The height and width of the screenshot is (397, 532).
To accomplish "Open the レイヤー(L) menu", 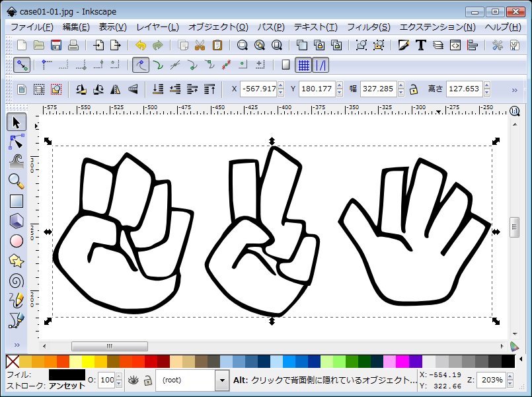I will click(x=157, y=27).
